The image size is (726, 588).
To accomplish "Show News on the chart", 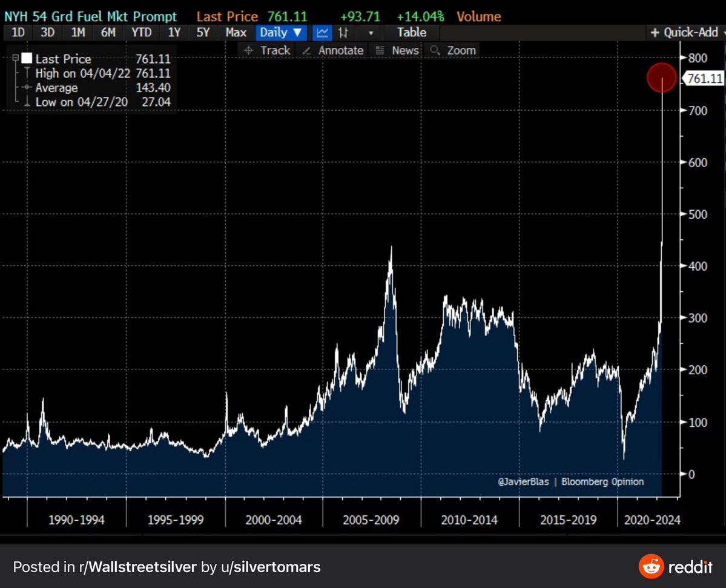I will (x=397, y=51).
